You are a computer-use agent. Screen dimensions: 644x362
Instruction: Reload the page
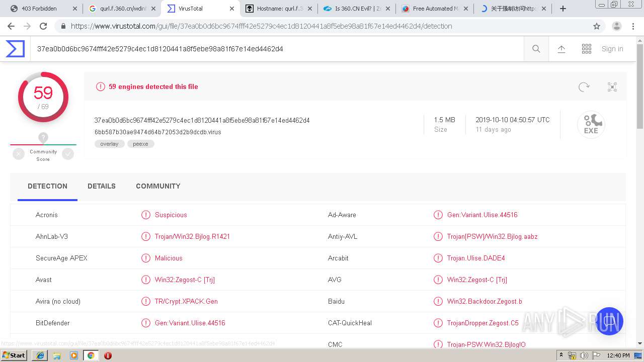click(x=43, y=26)
